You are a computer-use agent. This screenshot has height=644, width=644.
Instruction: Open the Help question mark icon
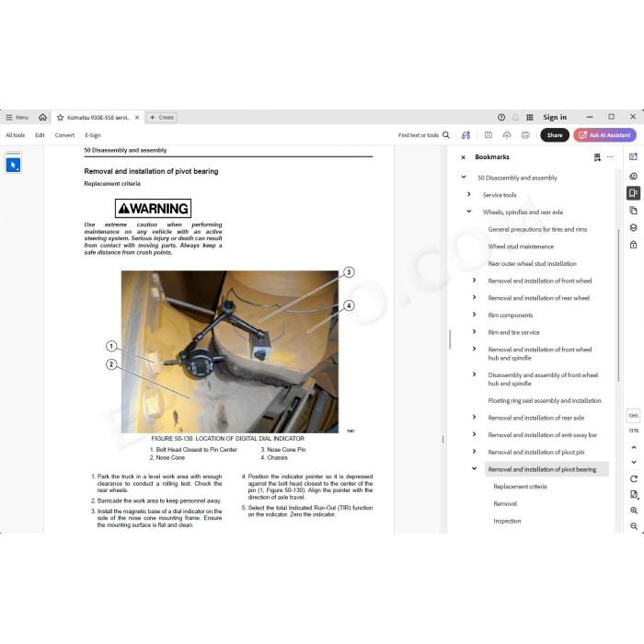[501, 118]
